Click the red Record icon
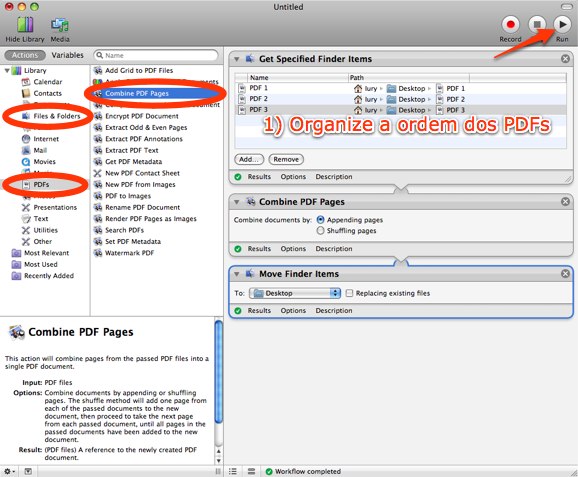This screenshot has height=477, width=578. point(511,24)
